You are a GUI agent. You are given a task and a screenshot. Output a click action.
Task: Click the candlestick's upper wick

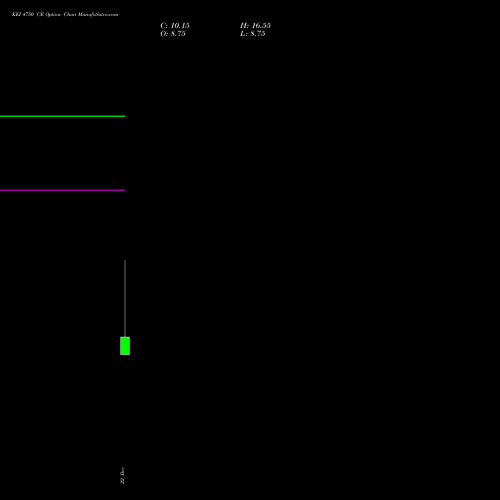point(125,298)
